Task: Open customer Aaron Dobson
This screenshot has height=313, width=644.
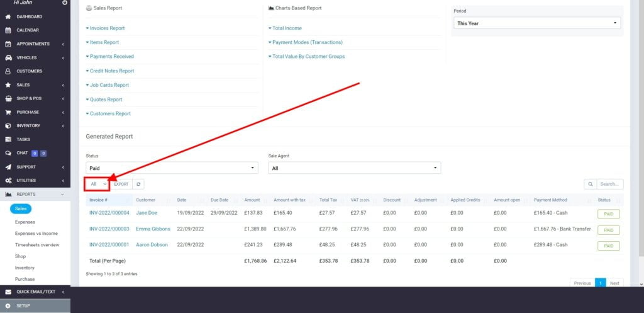Action: coord(152,245)
